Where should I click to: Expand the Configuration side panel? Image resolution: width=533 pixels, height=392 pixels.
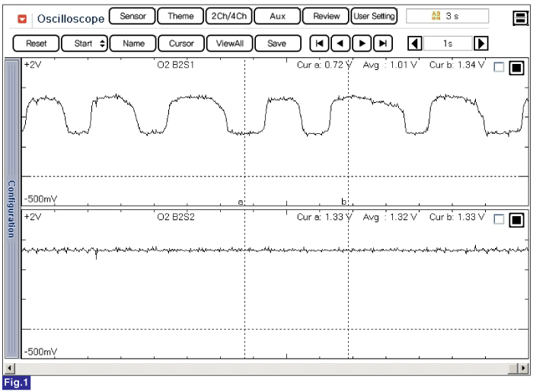[x=12, y=209]
